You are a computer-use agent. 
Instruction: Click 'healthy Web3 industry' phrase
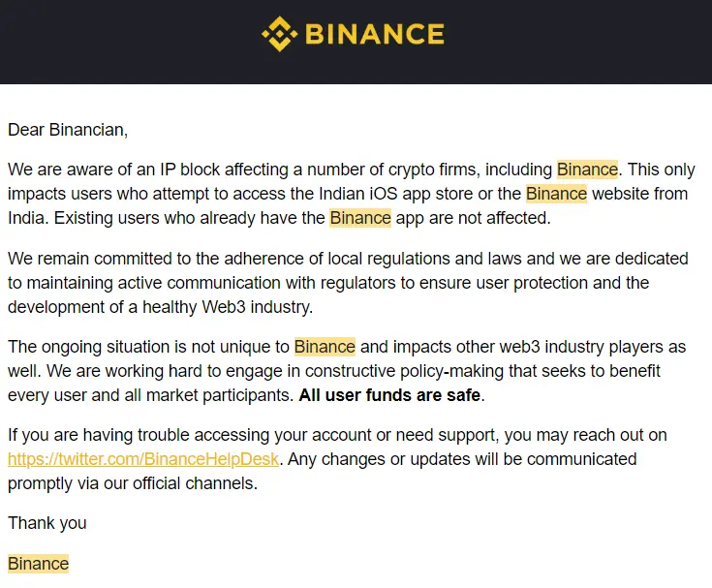[x=228, y=307]
